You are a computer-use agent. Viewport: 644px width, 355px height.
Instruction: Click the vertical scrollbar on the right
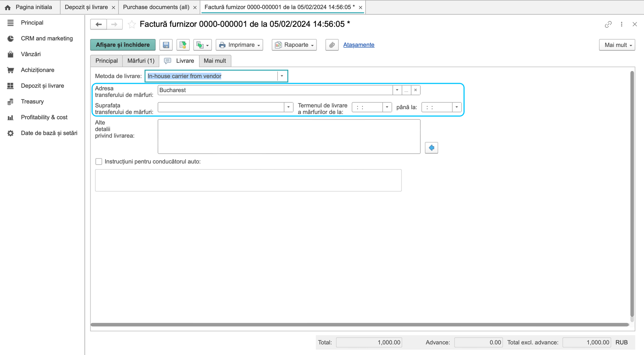[632, 194]
